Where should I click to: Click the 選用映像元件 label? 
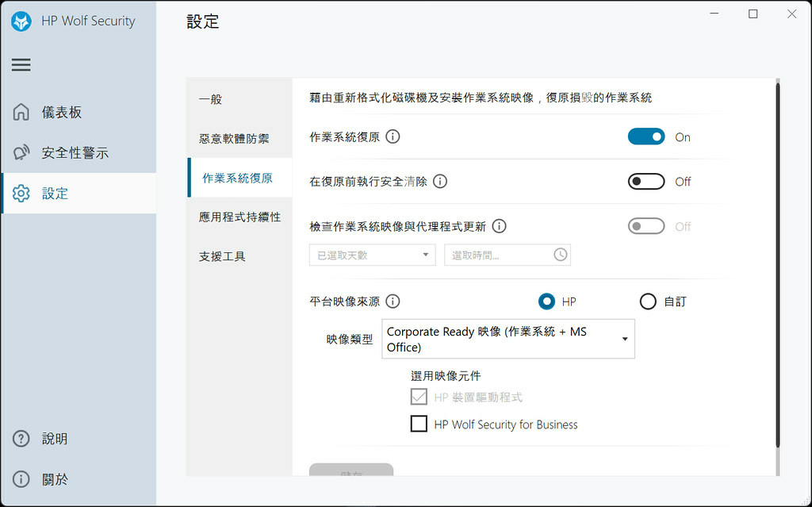pos(446,376)
